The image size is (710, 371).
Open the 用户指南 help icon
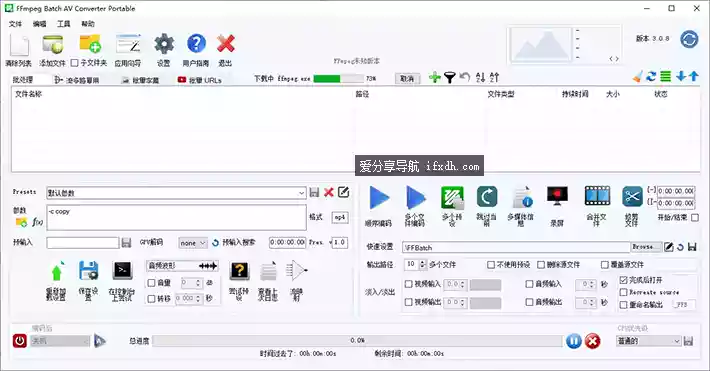(x=196, y=44)
